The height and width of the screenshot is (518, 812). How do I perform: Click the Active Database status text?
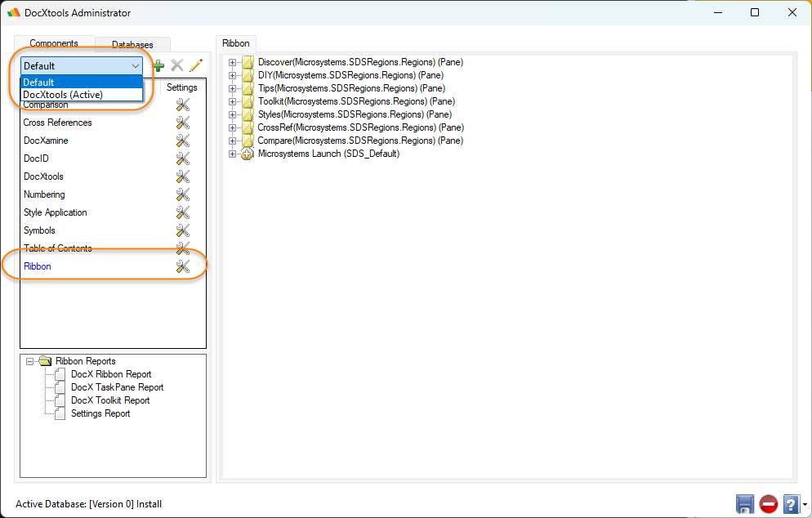tap(88, 504)
